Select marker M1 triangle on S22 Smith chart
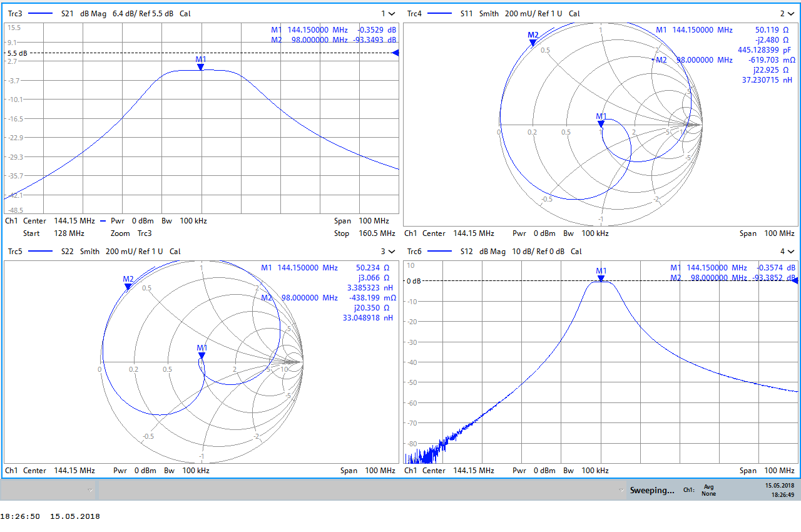This screenshot has width=801, height=532. pos(202,355)
